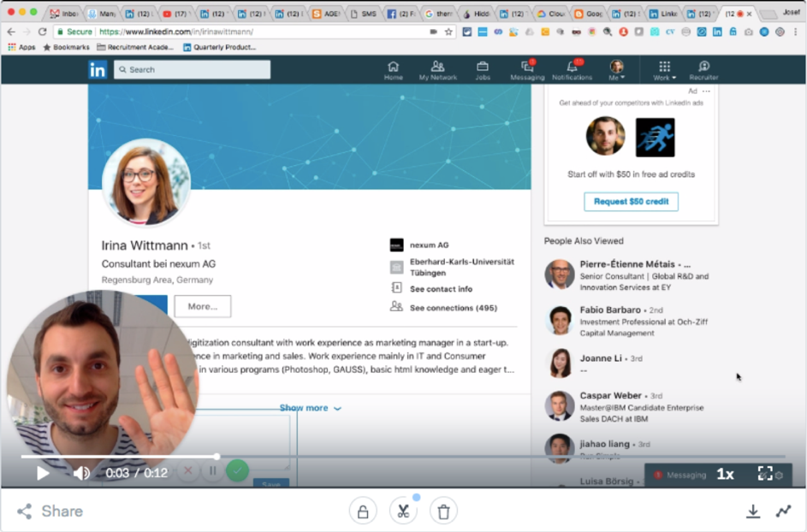807x532 pixels.
Task: Change playback speed from 1x
Action: pos(725,474)
